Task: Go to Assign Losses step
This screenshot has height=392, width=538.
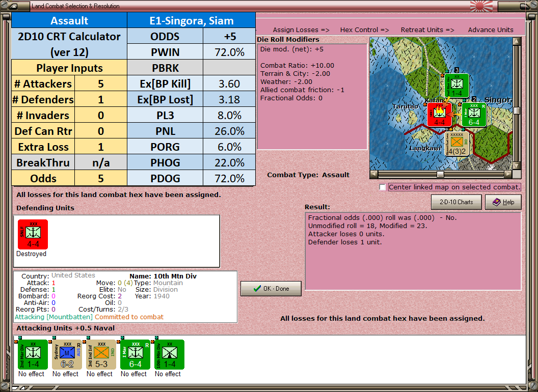Action: tap(301, 30)
